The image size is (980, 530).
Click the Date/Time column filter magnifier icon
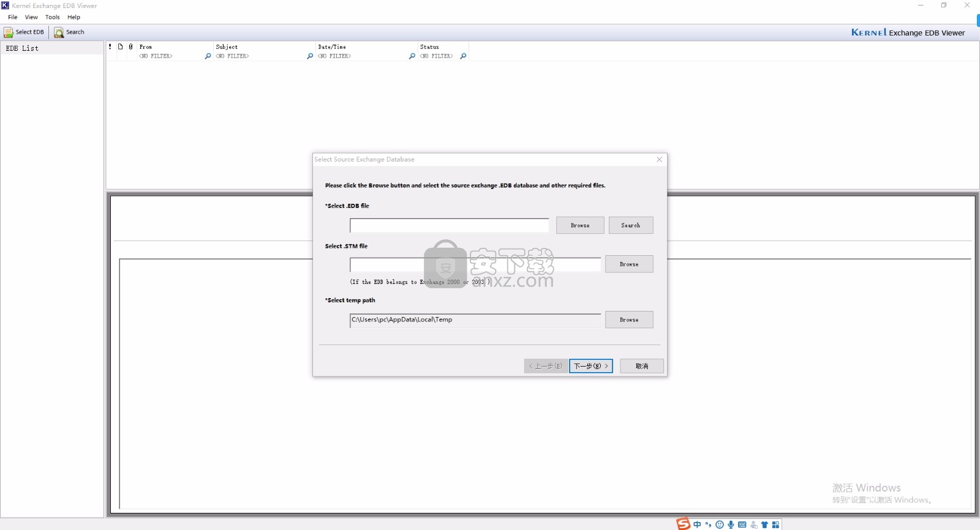click(412, 56)
